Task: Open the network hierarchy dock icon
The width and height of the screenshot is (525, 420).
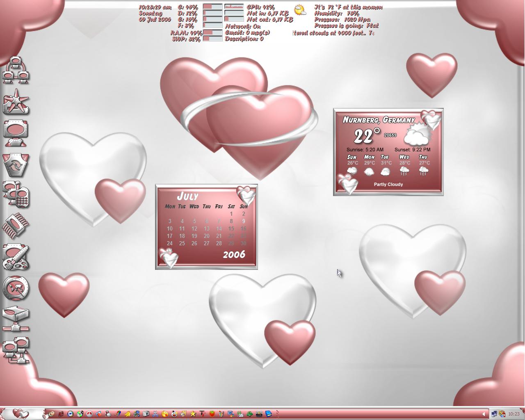Action: pyautogui.click(x=16, y=70)
